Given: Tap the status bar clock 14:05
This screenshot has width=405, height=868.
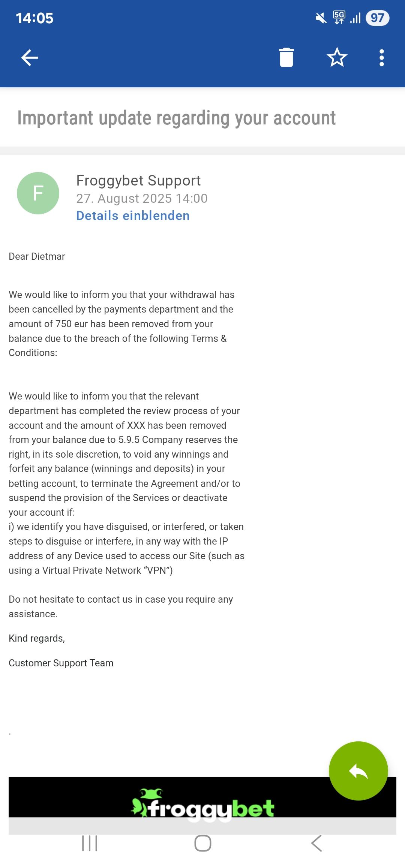Looking at the screenshot, I should pyautogui.click(x=34, y=18).
